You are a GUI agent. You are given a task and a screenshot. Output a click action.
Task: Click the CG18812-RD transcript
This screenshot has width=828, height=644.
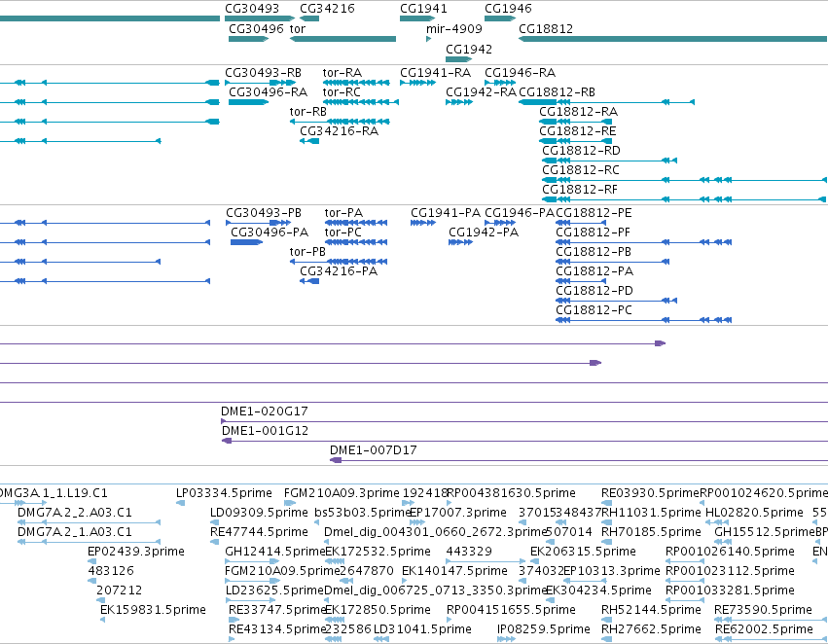[609, 161]
